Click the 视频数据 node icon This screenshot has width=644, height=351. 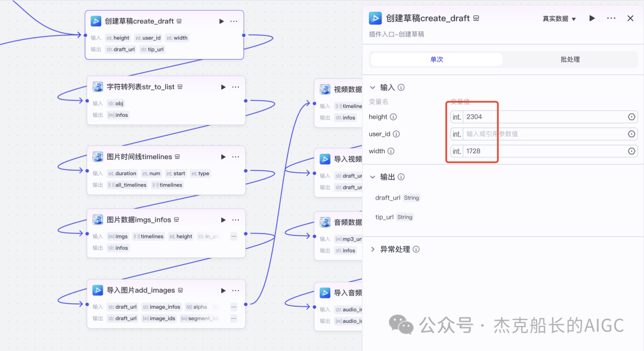[325, 89]
